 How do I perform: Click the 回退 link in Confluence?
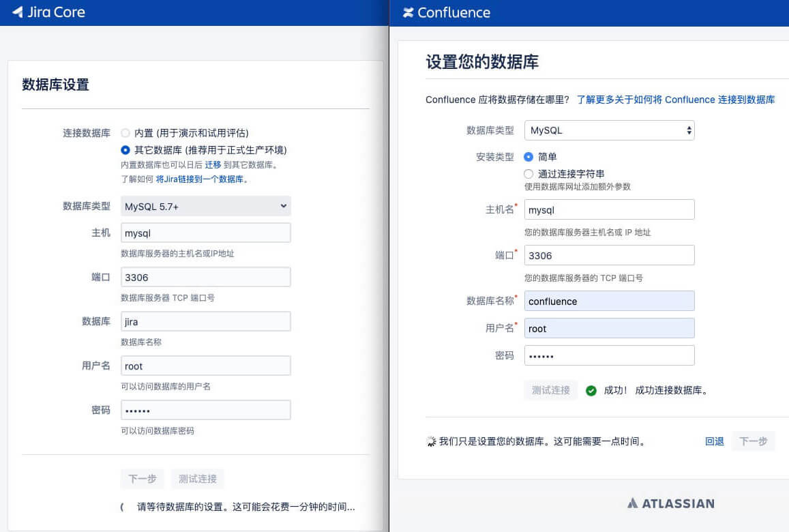tap(715, 441)
